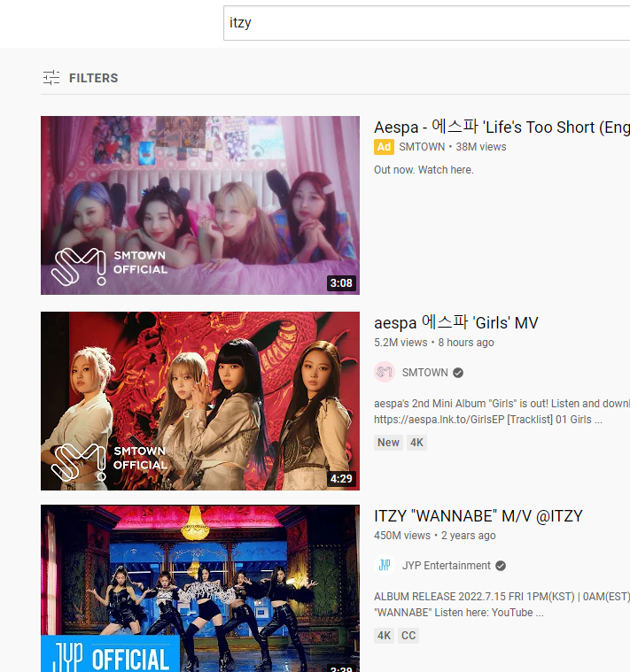
Task: Play the ITZY WANNABE M/V thumbnail
Action: tap(200, 588)
